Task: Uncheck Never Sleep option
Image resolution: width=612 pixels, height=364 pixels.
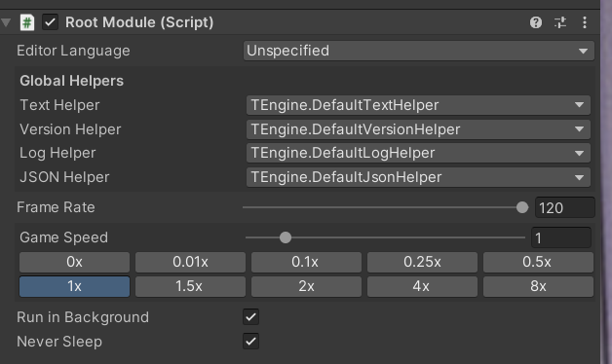Action: 251,342
